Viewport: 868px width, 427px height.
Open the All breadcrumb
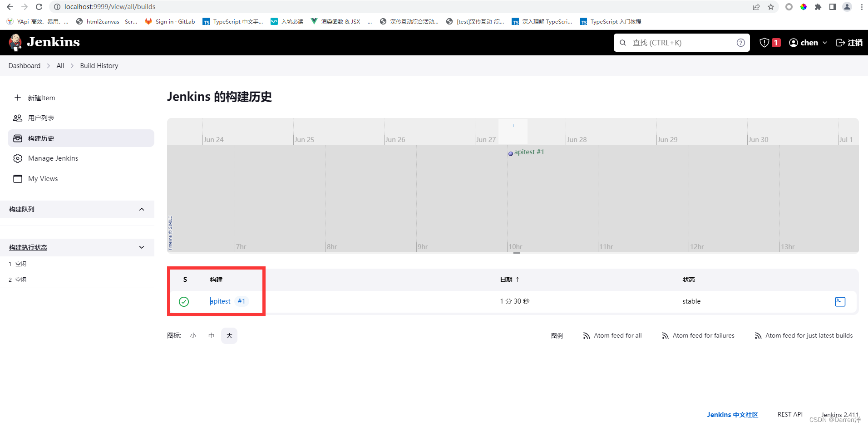[x=60, y=66]
